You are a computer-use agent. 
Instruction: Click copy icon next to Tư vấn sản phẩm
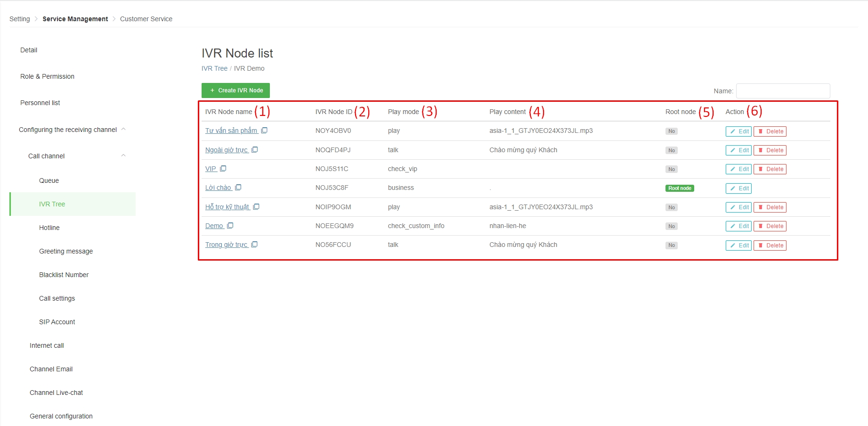pos(264,131)
